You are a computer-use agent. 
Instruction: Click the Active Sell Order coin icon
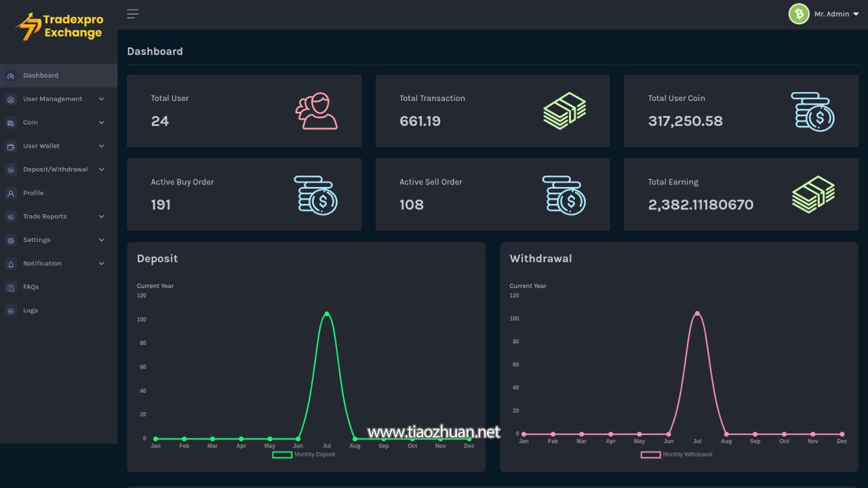coord(564,195)
